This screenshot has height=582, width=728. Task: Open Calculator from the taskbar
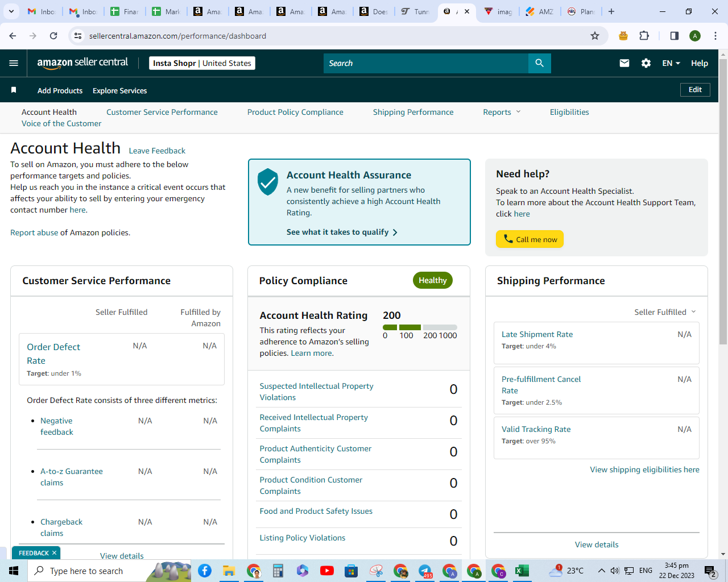point(278,571)
